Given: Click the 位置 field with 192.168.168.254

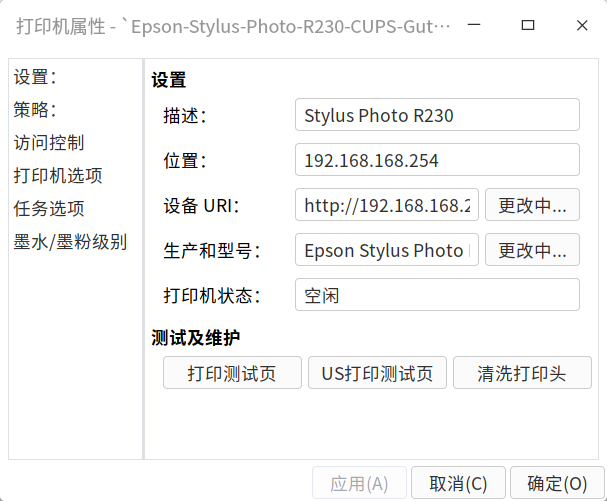Looking at the screenshot, I should click(437, 160).
